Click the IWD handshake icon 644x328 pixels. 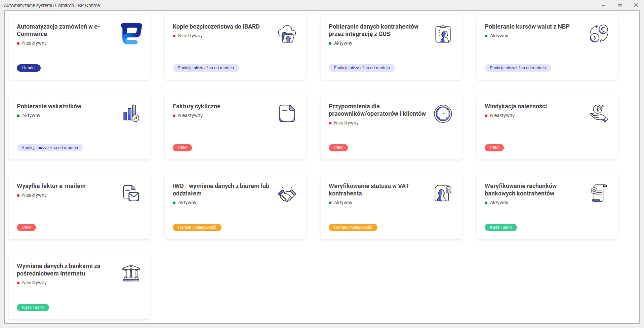pos(287,193)
